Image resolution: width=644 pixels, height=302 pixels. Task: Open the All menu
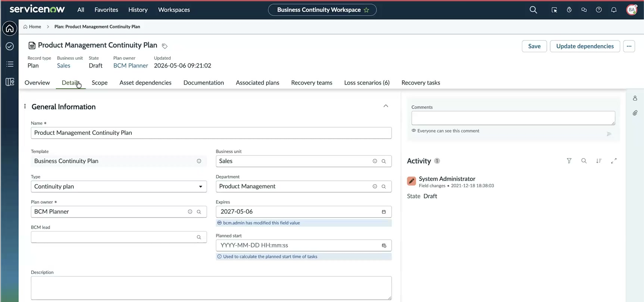tap(81, 10)
